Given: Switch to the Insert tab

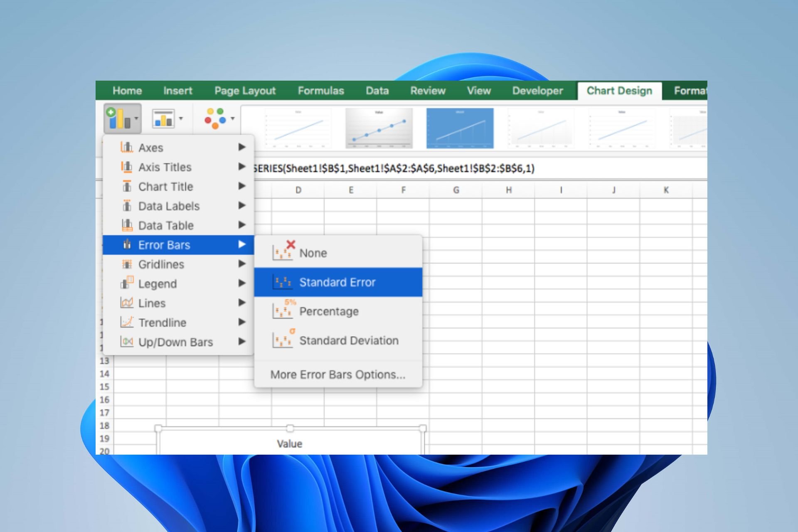Looking at the screenshot, I should pos(178,91).
